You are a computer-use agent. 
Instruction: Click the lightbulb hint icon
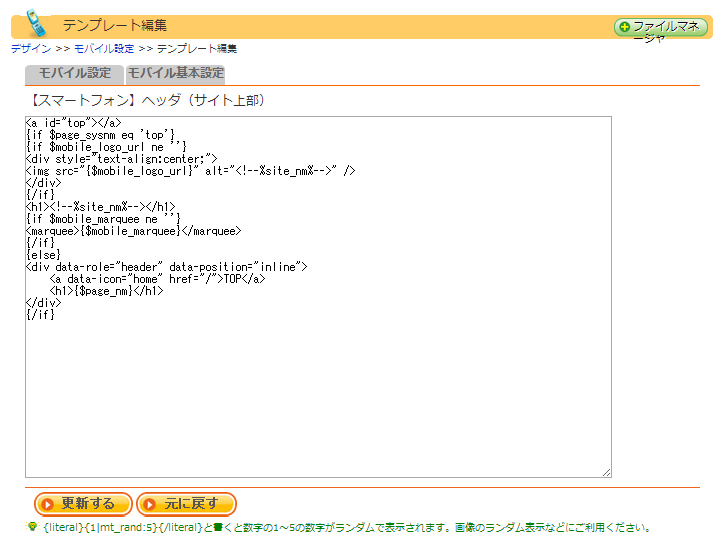coord(32,527)
